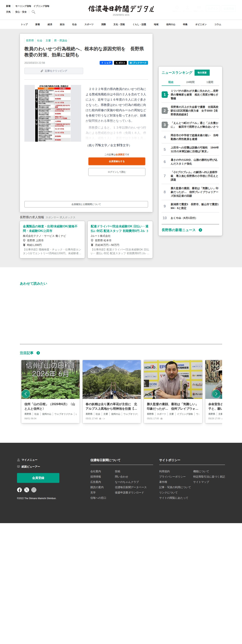Click ログインして読む button
The height and width of the screenshot is (644, 242).
117,172
